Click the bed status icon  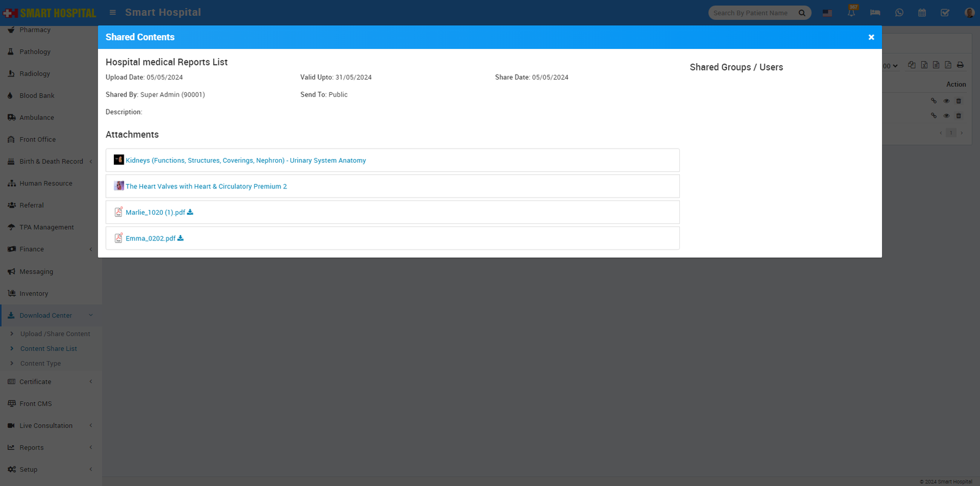pos(875,13)
